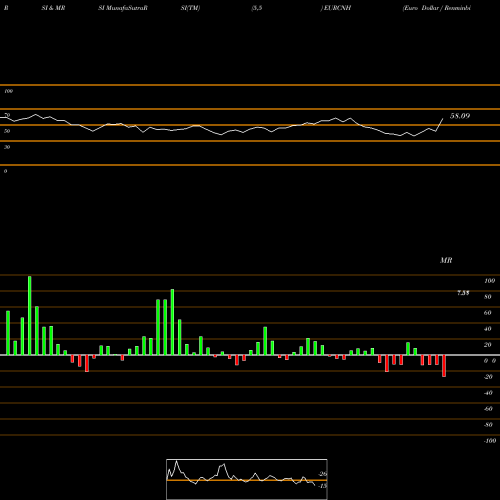
Task: Click the 'SI & MR' header text
Action: pyautogui.click(x=53, y=8)
